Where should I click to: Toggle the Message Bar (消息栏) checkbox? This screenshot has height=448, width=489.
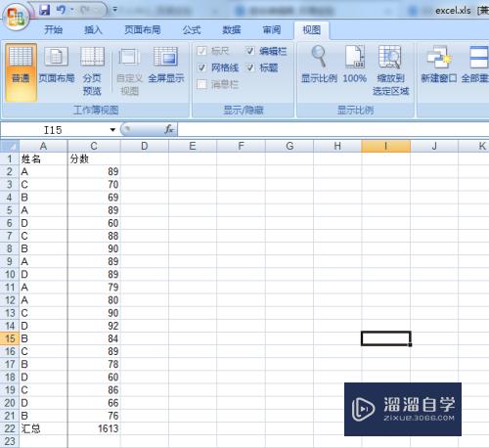click(201, 84)
